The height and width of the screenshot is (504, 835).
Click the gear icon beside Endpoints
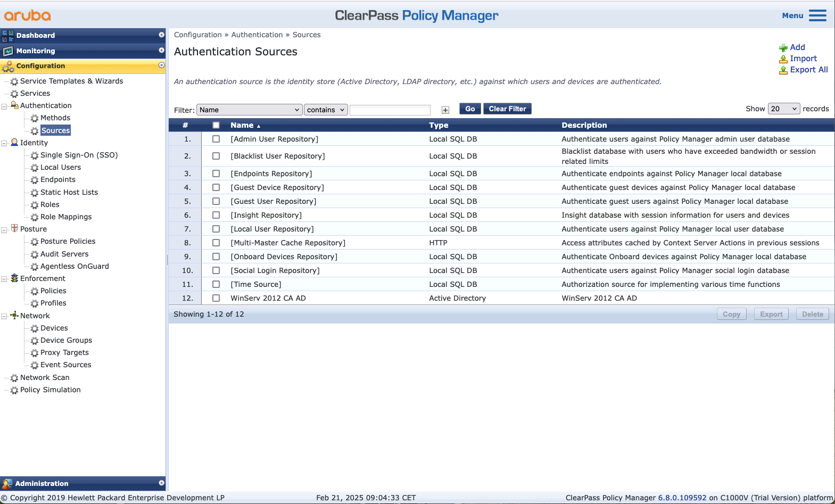tap(35, 180)
